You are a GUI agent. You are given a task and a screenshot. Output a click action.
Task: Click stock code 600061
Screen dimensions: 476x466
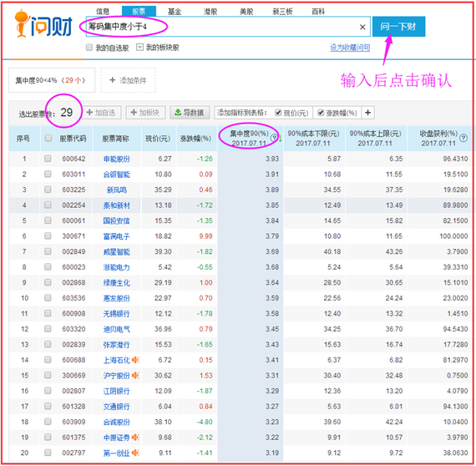coord(73,220)
